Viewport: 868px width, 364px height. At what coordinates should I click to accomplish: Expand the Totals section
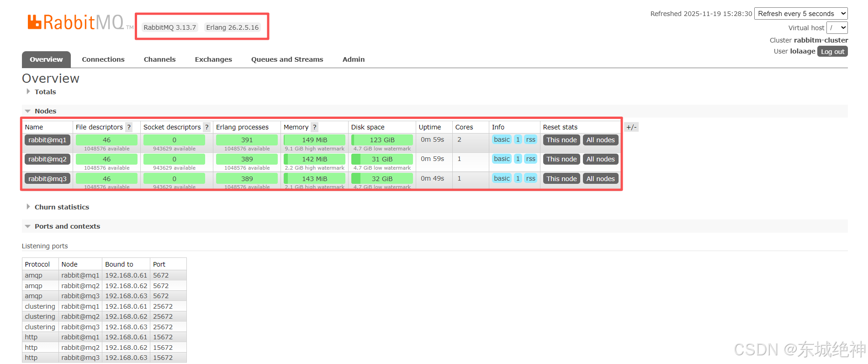tap(45, 92)
